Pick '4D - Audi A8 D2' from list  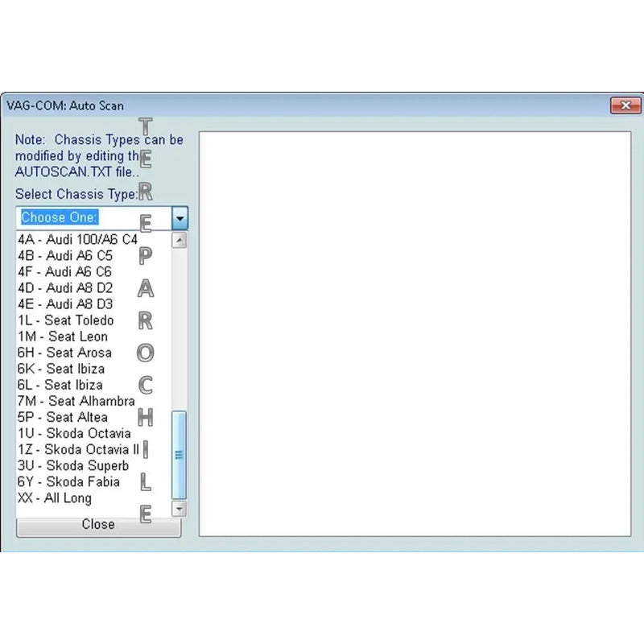point(93,288)
